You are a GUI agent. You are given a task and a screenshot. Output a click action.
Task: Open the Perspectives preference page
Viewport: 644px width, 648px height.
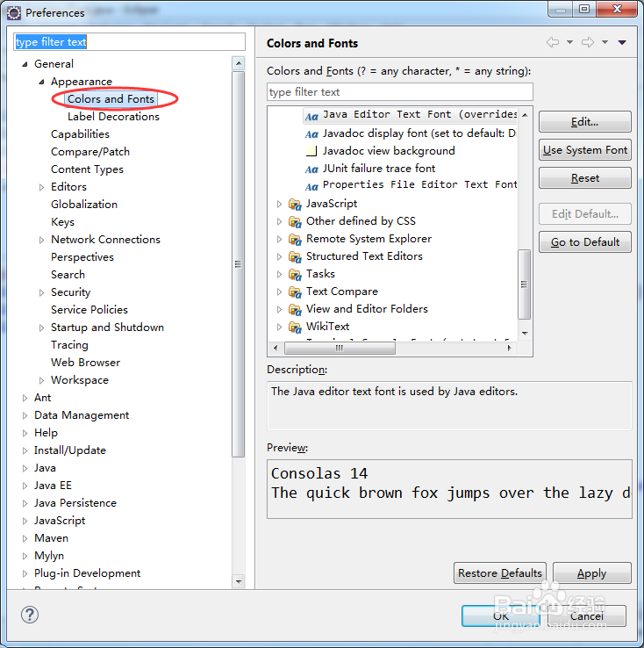pyautogui.click(x=82, y=257)
